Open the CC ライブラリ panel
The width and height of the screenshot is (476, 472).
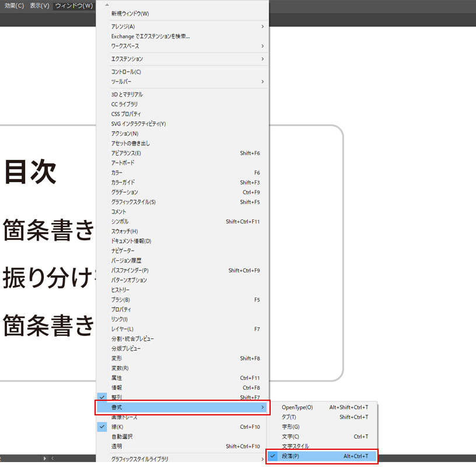[182, 104]
